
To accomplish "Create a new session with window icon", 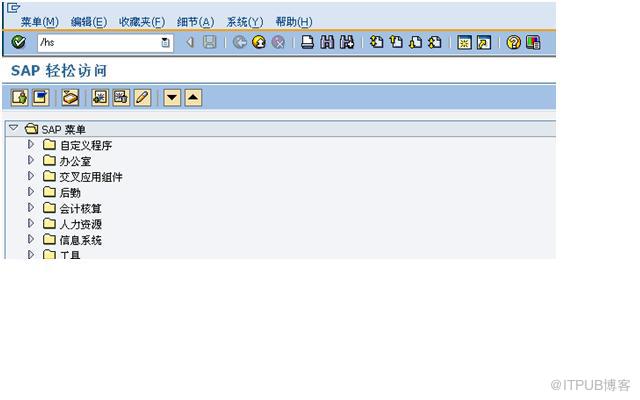I will tap(464, 42).
